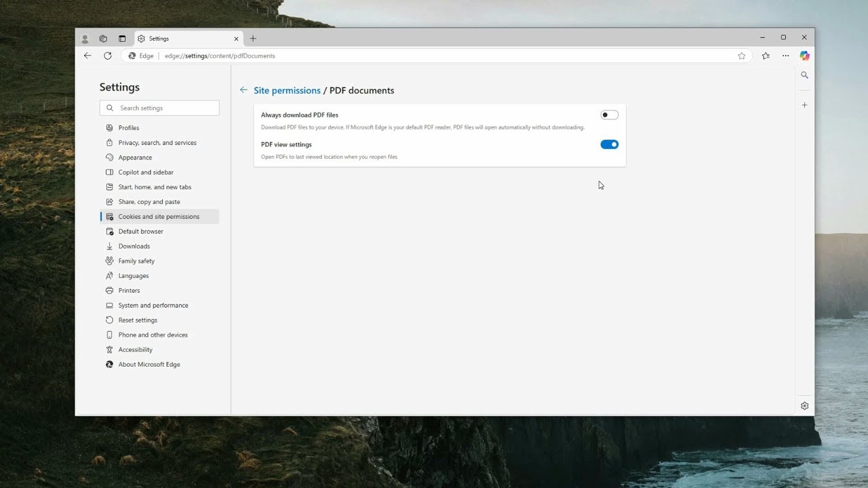This screenshot has width=868, height=488.
Task: Open the Favorites list icon
Action: click(766, 56)
